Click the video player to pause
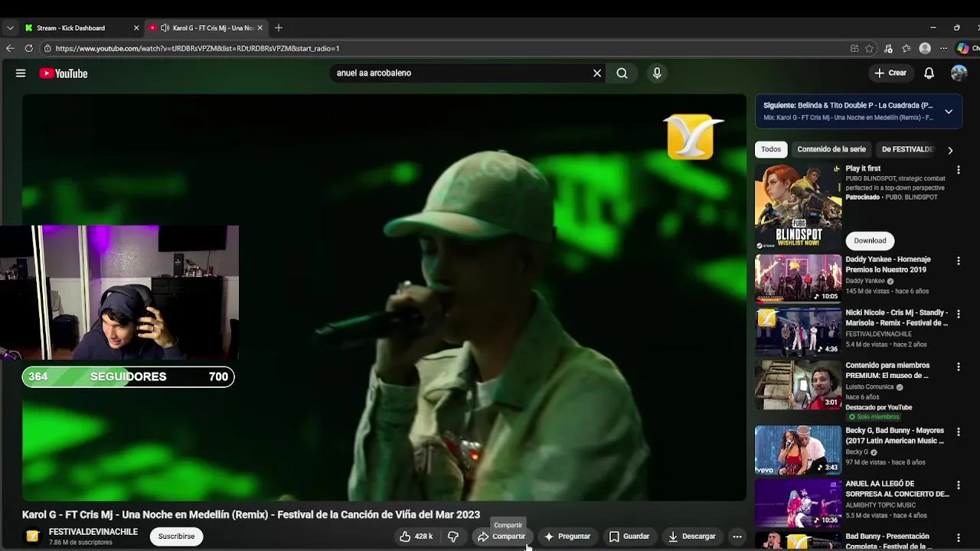Image resolution: width=980 pixels, height=551 pixels. pos(384,298)
